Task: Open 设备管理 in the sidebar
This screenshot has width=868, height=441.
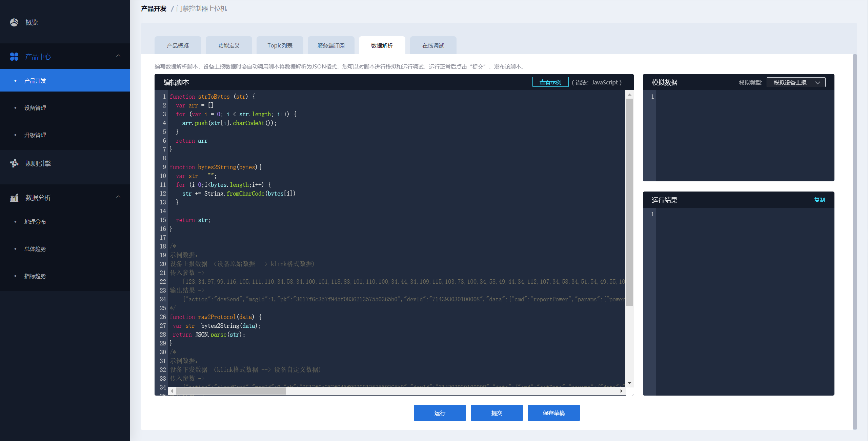Action: coord(35,108)
